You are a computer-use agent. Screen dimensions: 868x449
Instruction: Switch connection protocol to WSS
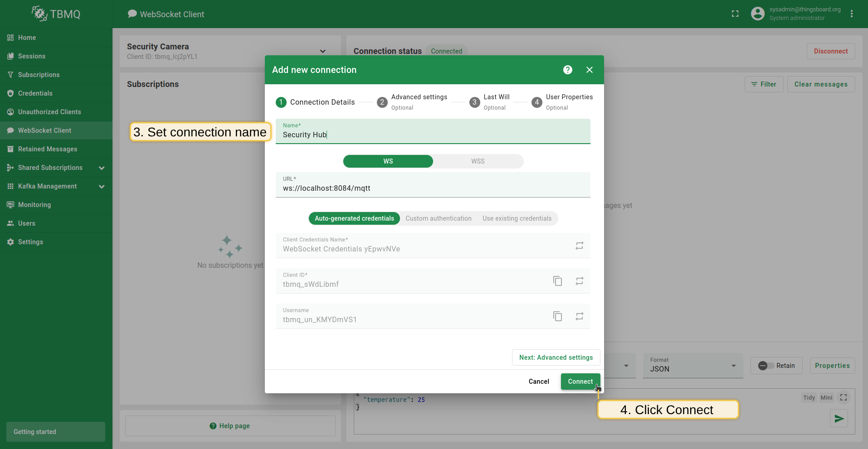478,161
